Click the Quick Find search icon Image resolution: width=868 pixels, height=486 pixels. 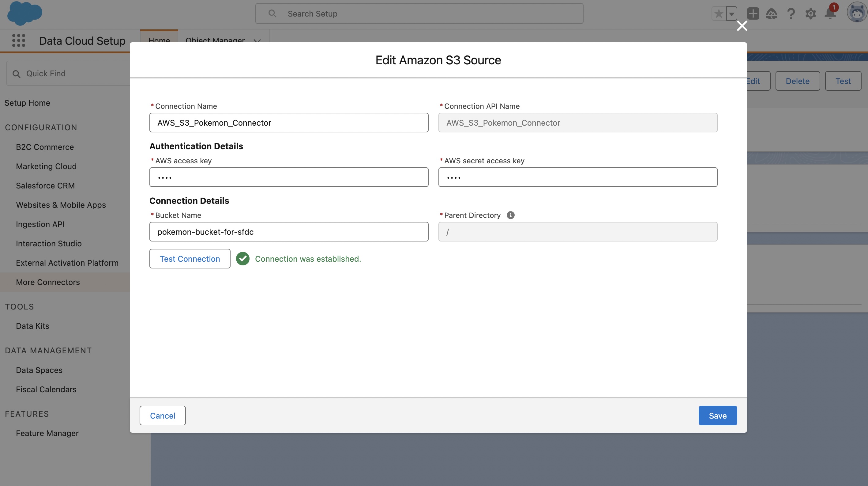pyautogui.click(x=16, y=74)
